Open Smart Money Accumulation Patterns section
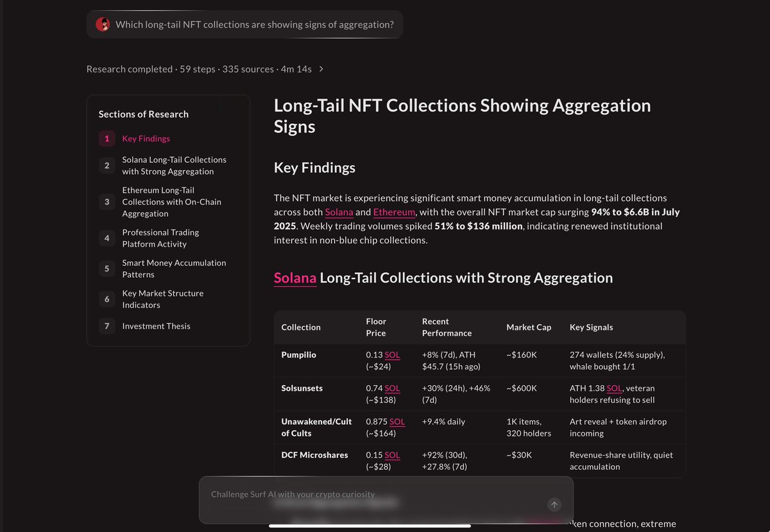Viewport: 770px width, 532px height. click(x=174, y=268)
